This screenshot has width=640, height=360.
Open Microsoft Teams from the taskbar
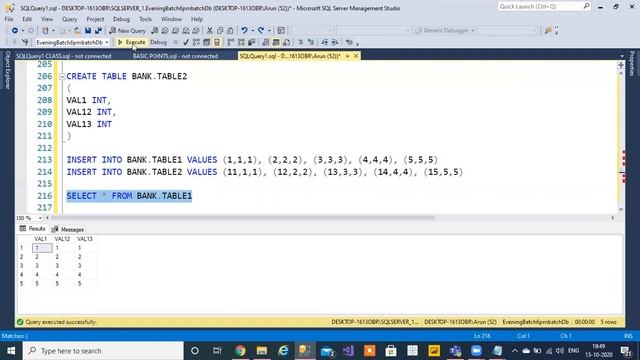(x=455, y=351)
